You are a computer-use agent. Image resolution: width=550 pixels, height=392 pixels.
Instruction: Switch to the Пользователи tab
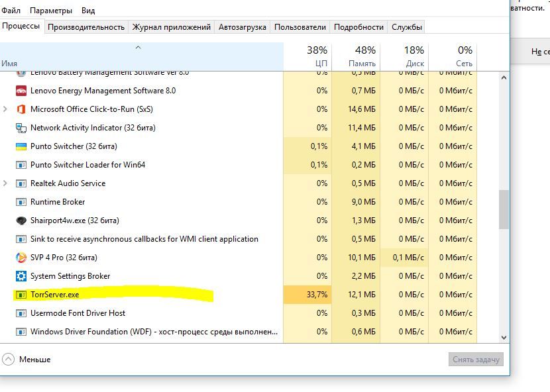click(x=300, y=27)
